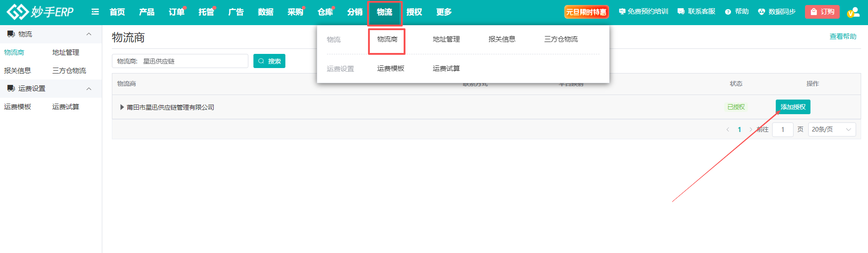This screenshot has height=253, width=868.
Task: Expand the 莆田市星迅供应链管理有限公司 row triangle
Action: (122, 107)
